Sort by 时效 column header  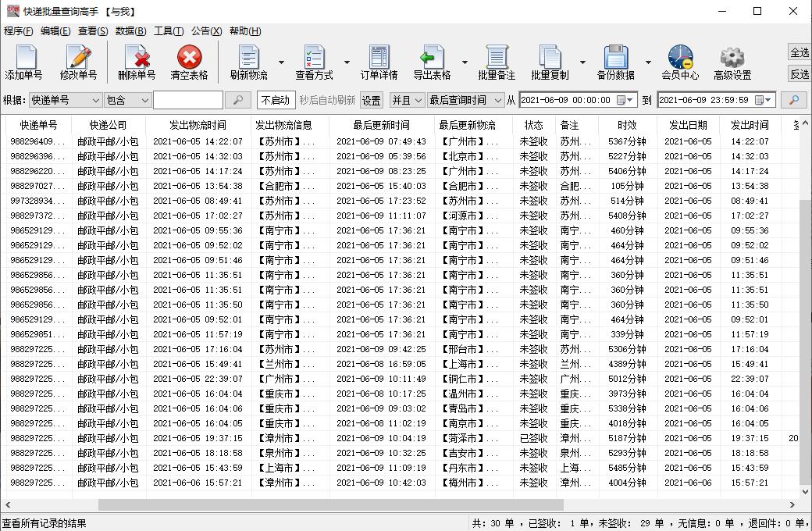click(x=627, y=125)
